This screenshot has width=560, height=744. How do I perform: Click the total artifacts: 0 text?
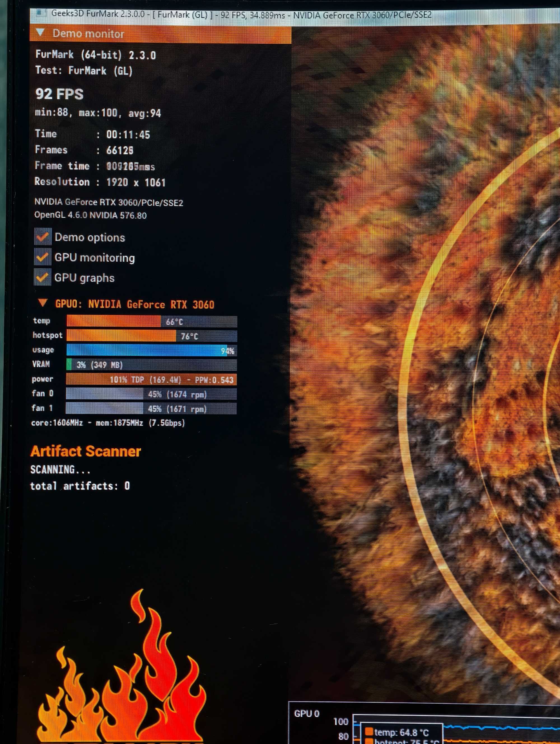point(80,486)
